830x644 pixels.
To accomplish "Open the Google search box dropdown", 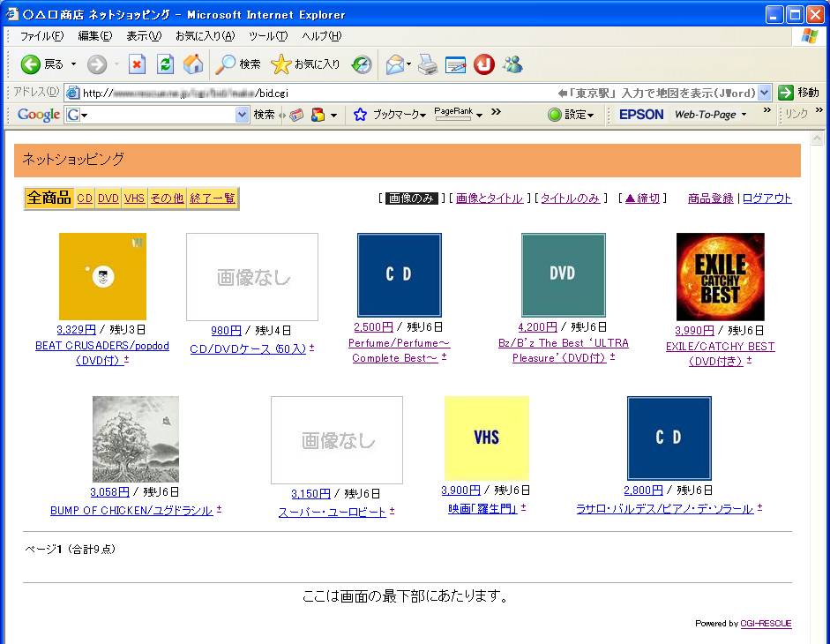I will point(242,115).
